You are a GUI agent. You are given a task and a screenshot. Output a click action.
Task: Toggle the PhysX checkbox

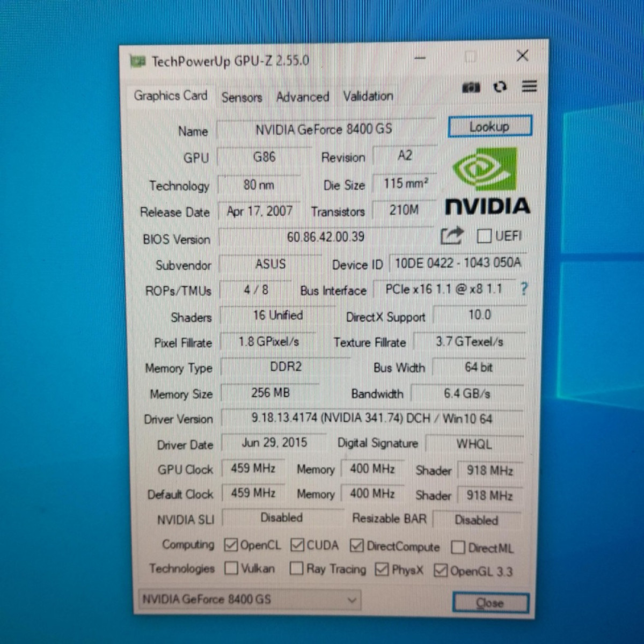tap(382, 569)
